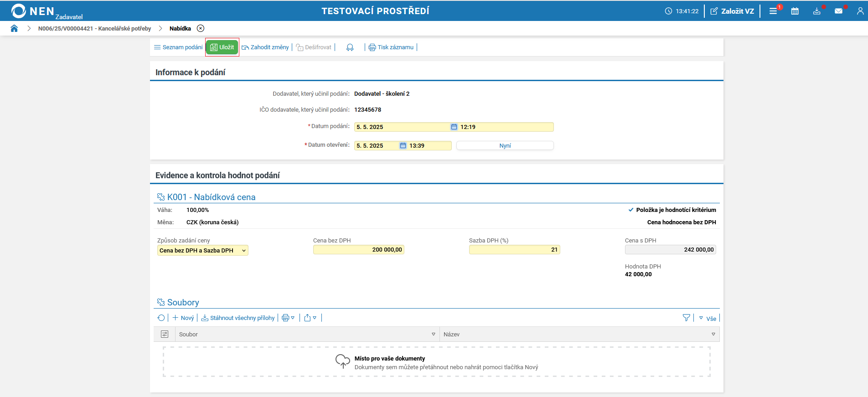Image resolution: width=868 pixels, height=397 pixels.
Task: Expand the Způsob zadání ceny dropdown
Action: pos(202,250)
